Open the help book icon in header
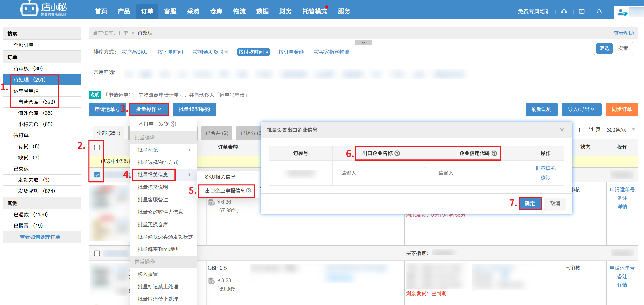 click(582, 12)
